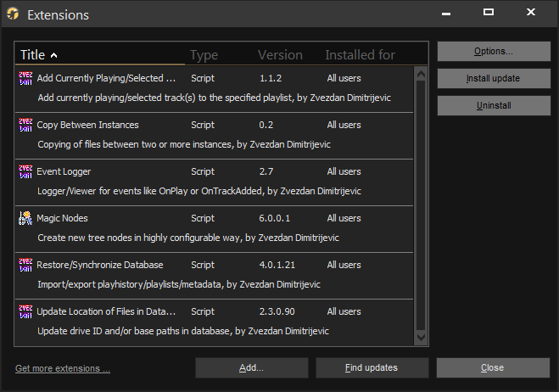Image resolution: width=559 pixels, height=392 pixels.
Task: Sort list by the Type column header
Action: point(204,55)
